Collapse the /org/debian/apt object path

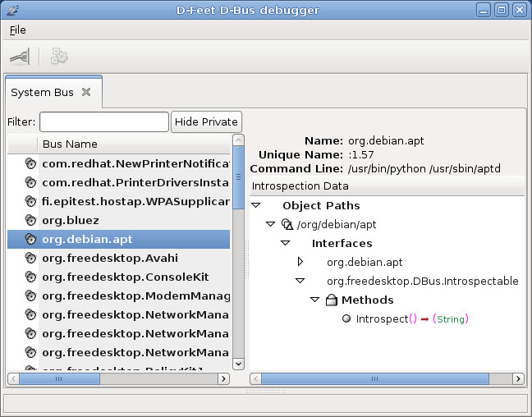click(270, 224)
